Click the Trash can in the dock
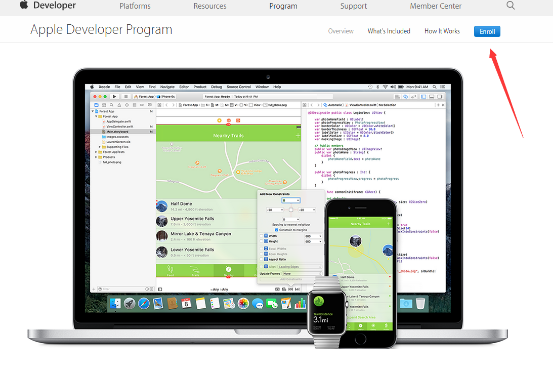 (x=420, y=303)
